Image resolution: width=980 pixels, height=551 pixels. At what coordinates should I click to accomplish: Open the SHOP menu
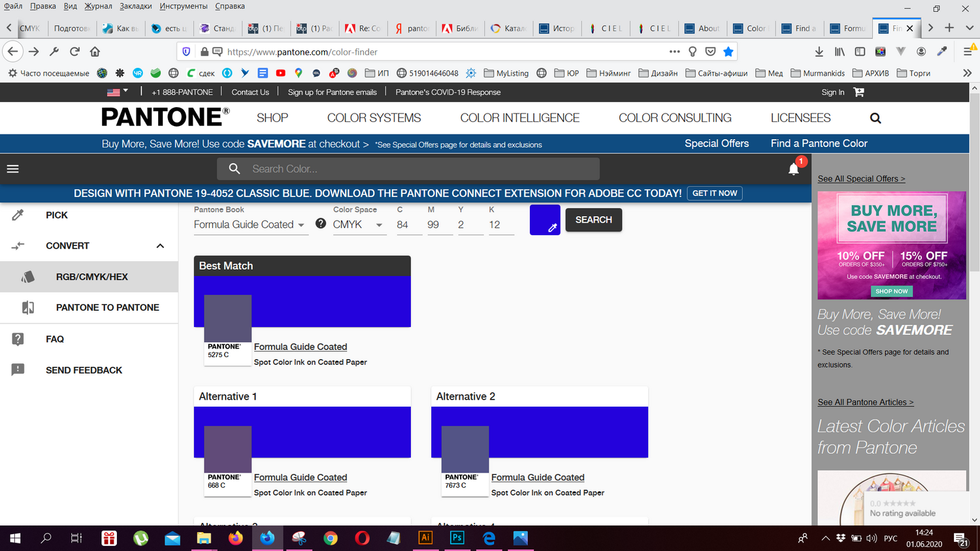[x=272, y=118]
